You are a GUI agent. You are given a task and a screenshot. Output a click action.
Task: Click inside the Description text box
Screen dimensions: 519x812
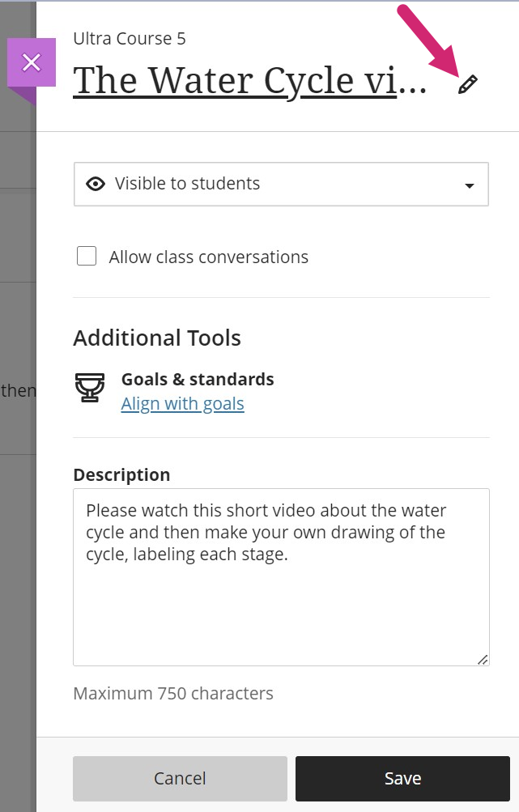coord(281,577)
